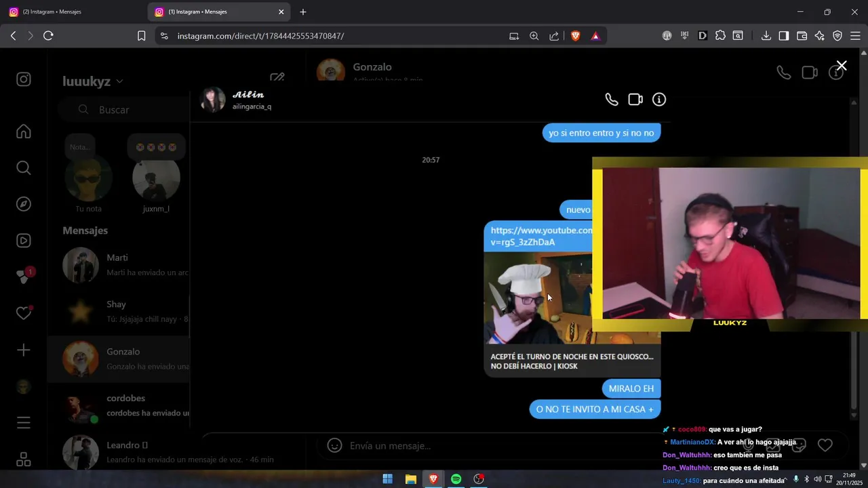
Task: Open the Marti conversation
Action: (x=119, y=265)
